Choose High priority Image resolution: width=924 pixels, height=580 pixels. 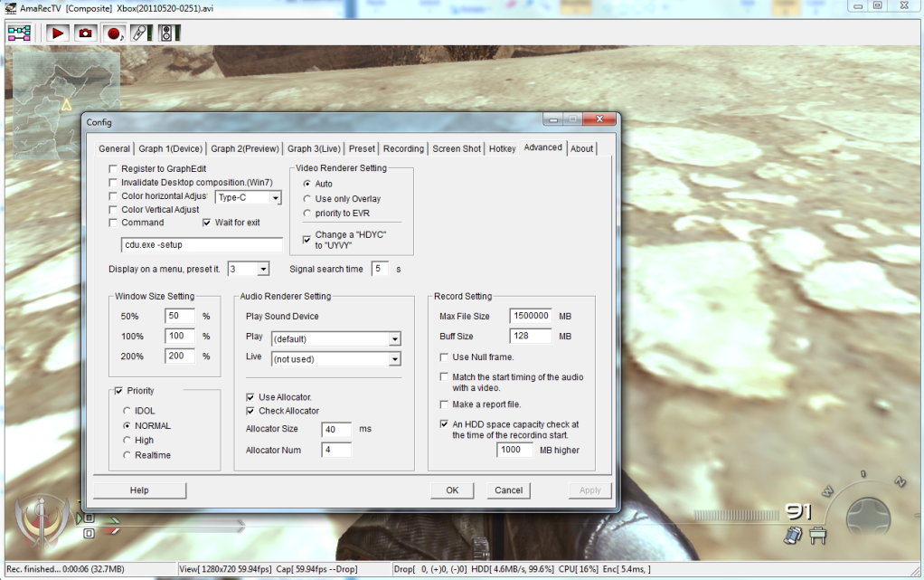pos(127,440)
